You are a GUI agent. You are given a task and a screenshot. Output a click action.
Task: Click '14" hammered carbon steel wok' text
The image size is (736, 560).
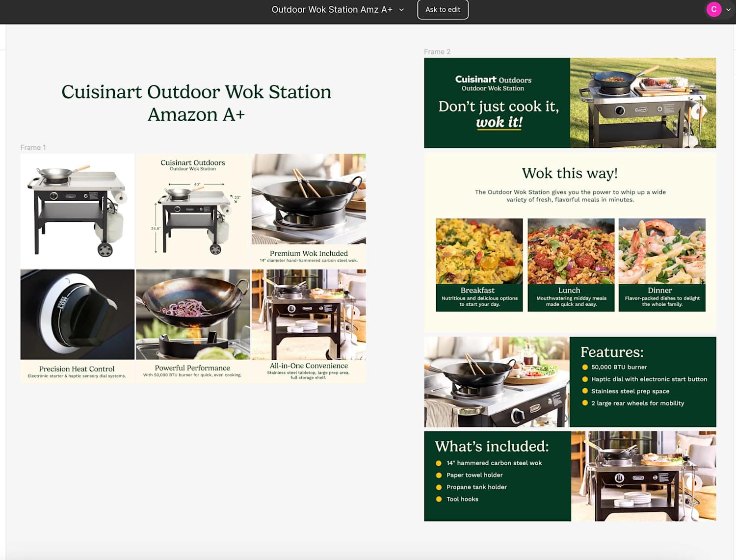tap(494, 463)
